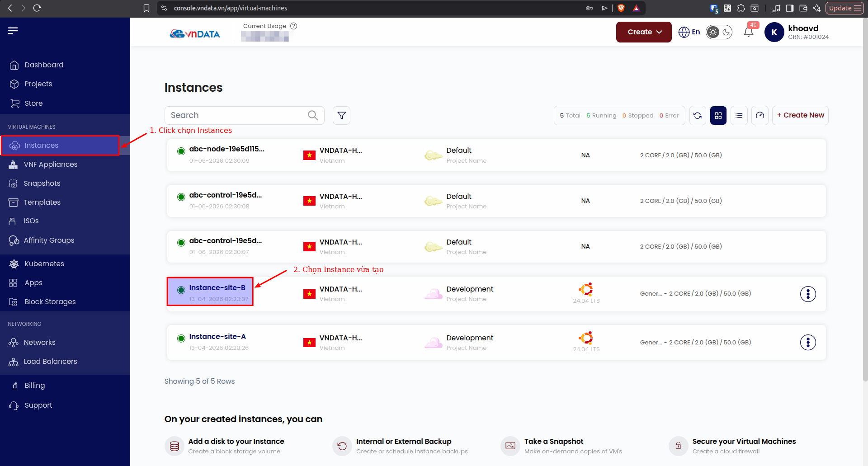Click the 0 Stopped status count
The image size is (868, 466).
[x=637, y=116]
